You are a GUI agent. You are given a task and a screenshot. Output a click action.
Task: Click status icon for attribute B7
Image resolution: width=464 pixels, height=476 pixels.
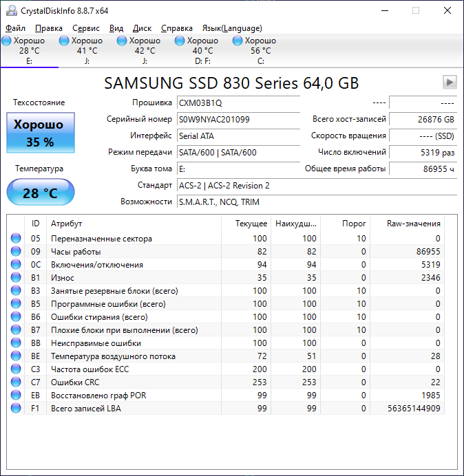tap(16, 329)
